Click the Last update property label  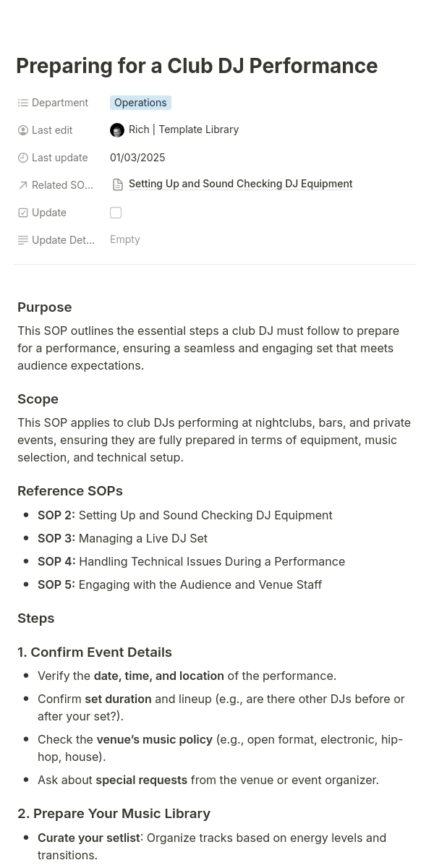(59, 158)
